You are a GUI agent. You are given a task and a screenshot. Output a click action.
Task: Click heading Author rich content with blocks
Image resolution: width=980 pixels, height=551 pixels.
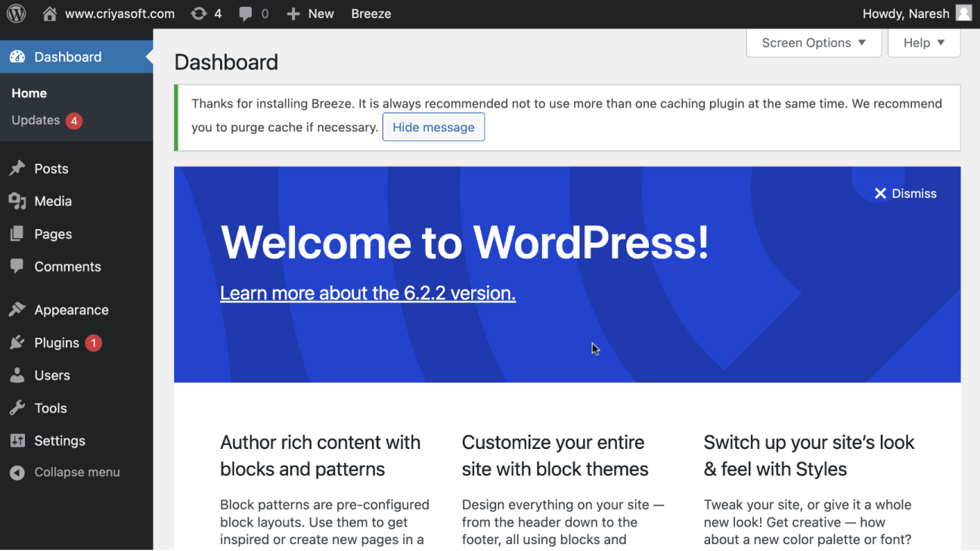tap(321, 456)
